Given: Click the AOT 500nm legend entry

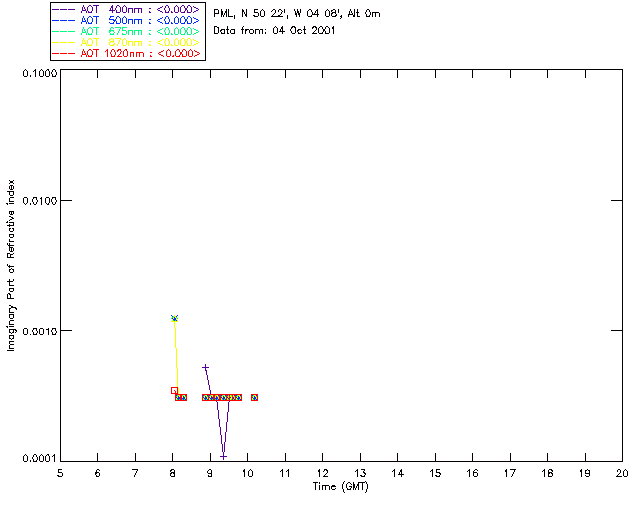Looking at the screenshot, I should pyautogui.click(x=126, y=20).
